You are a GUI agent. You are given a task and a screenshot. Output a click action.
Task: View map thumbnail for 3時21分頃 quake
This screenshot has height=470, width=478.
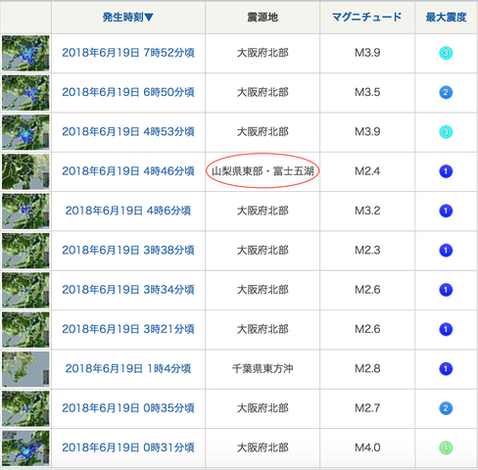(26, 329)
